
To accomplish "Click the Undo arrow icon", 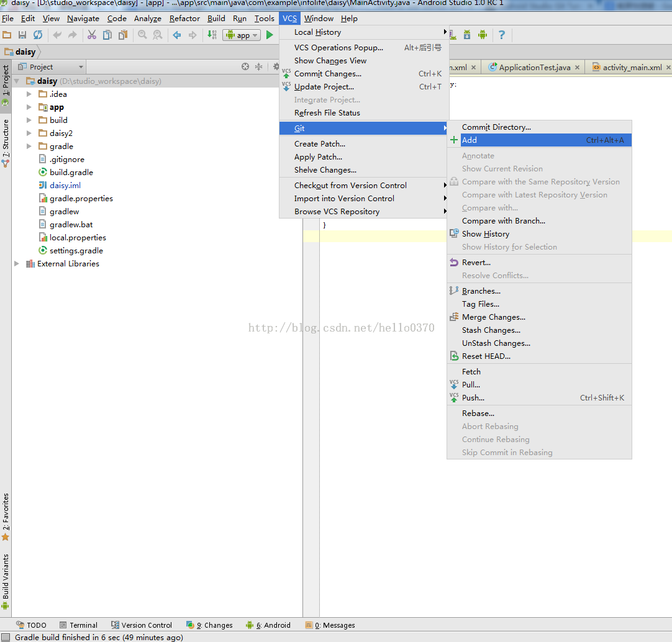I will pos(57,35).
